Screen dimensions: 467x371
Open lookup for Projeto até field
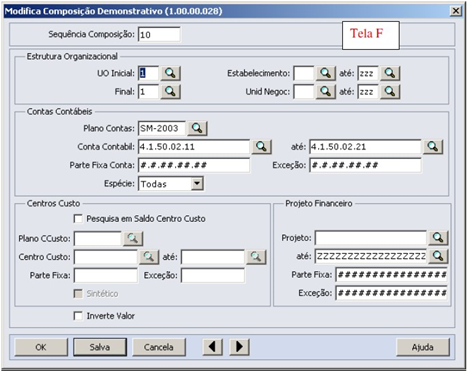438,256
